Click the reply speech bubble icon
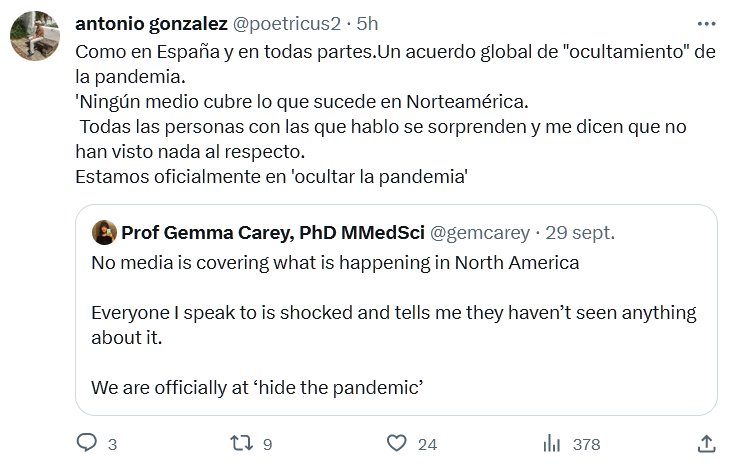 coord(87,442)
